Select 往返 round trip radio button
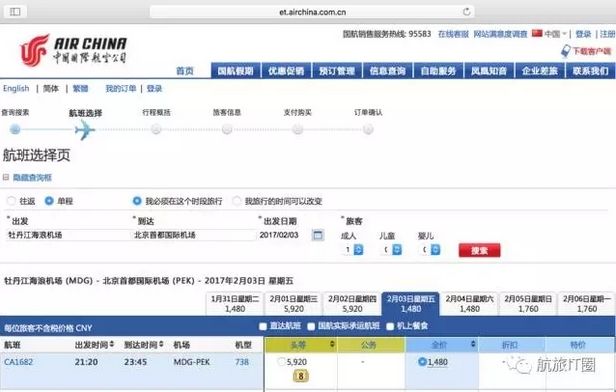616x392 pixels. pyautogui.click(x=11, y=201)
